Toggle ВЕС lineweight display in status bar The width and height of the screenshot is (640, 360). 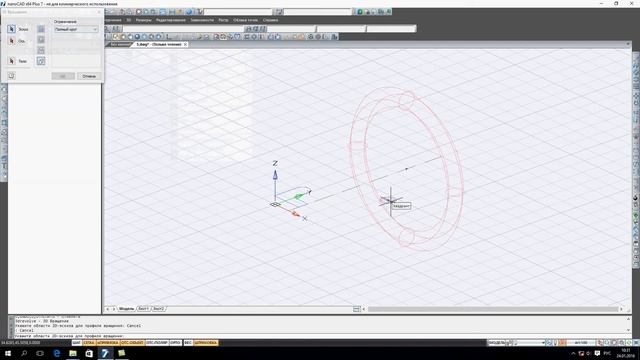[x=188, y=343]
